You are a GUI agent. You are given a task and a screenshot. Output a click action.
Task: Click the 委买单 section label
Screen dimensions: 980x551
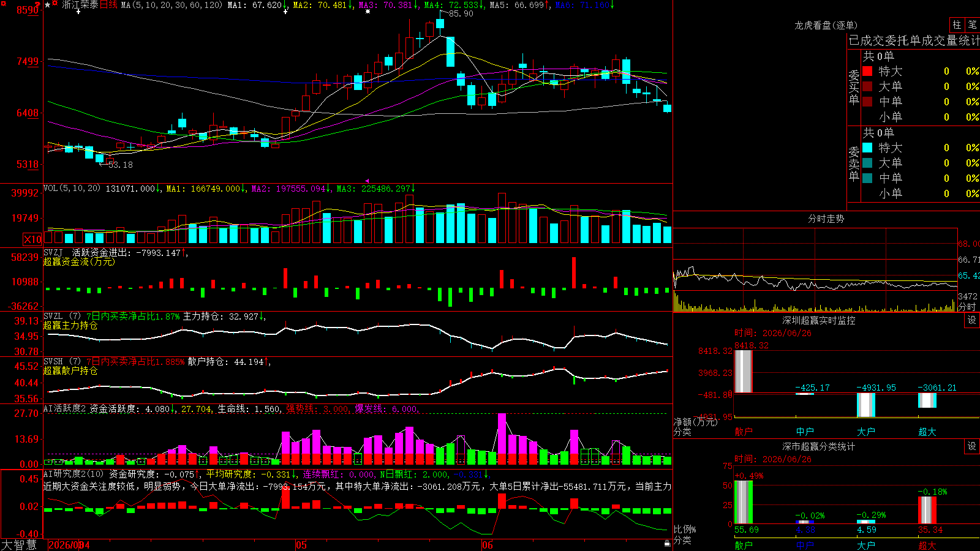click(x=854, y=88)
